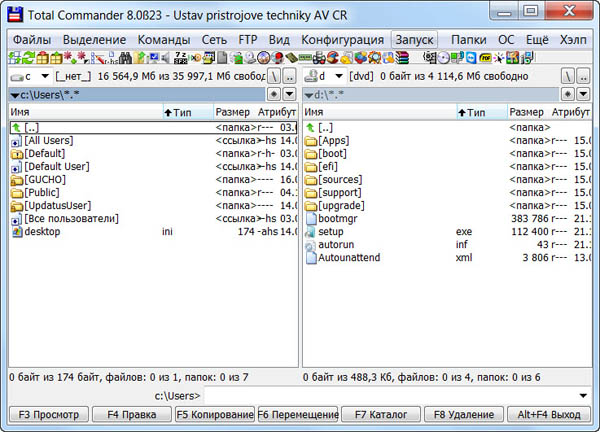Viewport: 600px width, 432px height.
Task: Go to root with left panel backslash button
Action: (274, 76)
